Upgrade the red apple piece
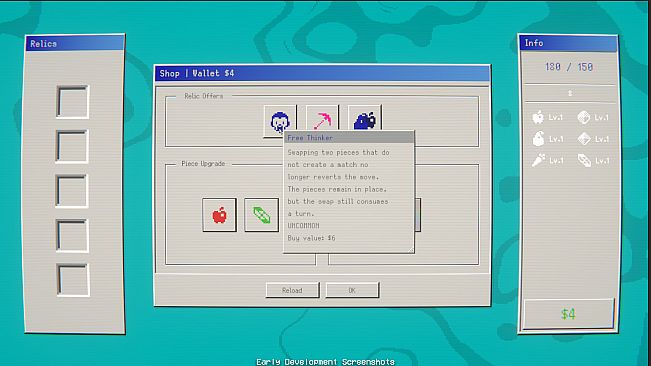 click(x=219, y=215)
